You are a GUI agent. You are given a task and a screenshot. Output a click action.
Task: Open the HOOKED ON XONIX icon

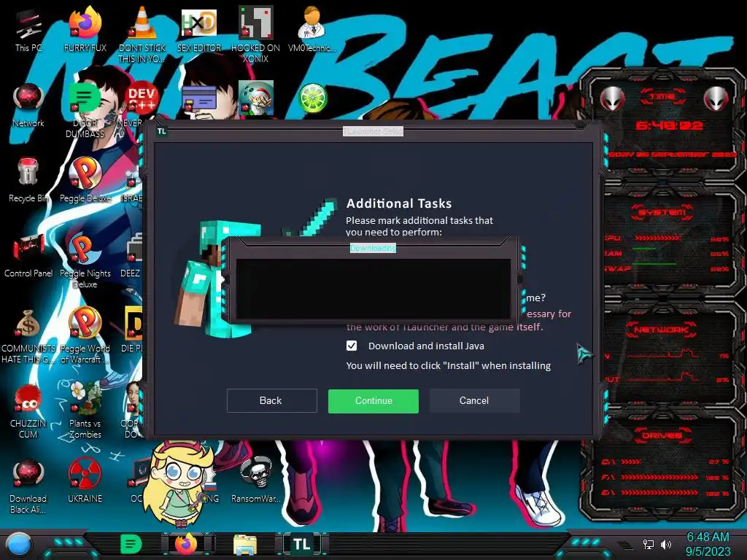click(255, 34)
